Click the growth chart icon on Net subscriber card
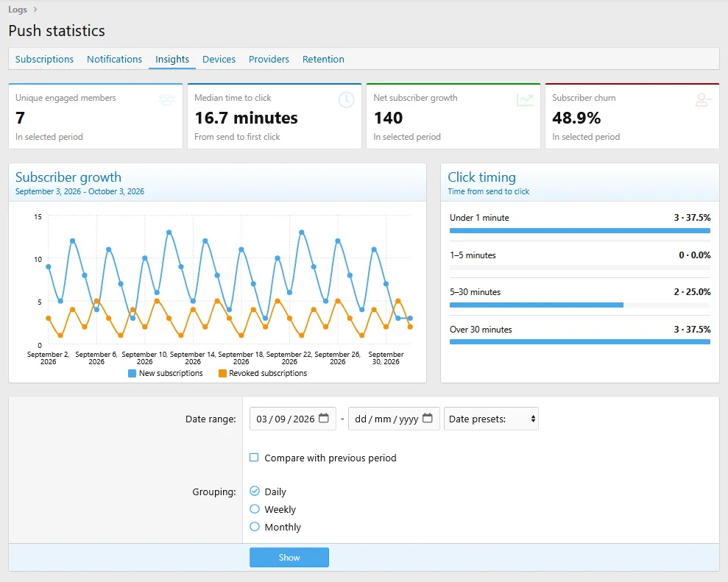This screenshot has height=582, width=728. point(525,100)
